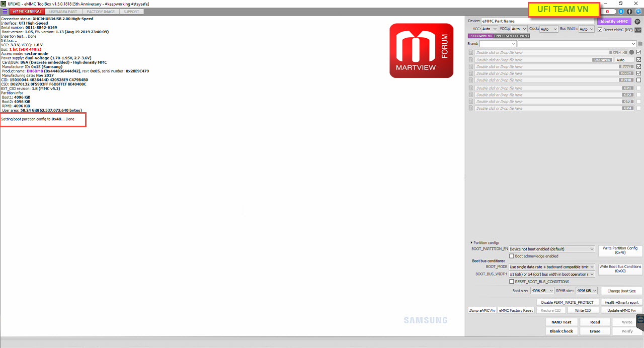Click the Blank Check button
644x348 pixels.
[561, 331]
